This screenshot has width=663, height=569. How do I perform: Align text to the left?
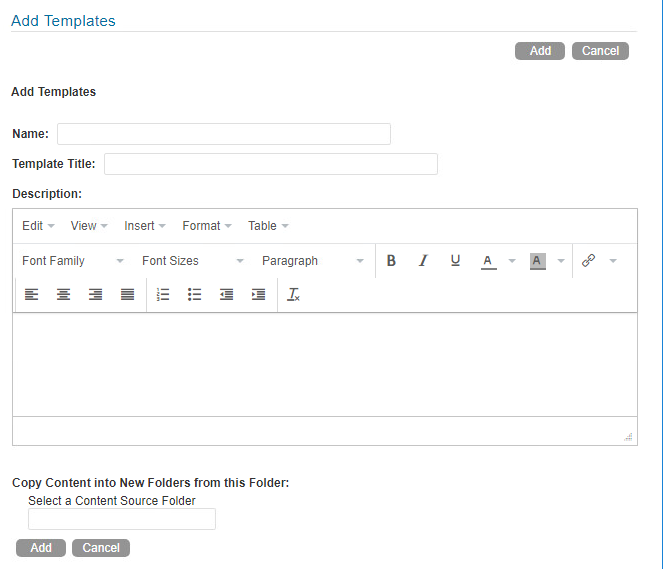pos(31,295)
